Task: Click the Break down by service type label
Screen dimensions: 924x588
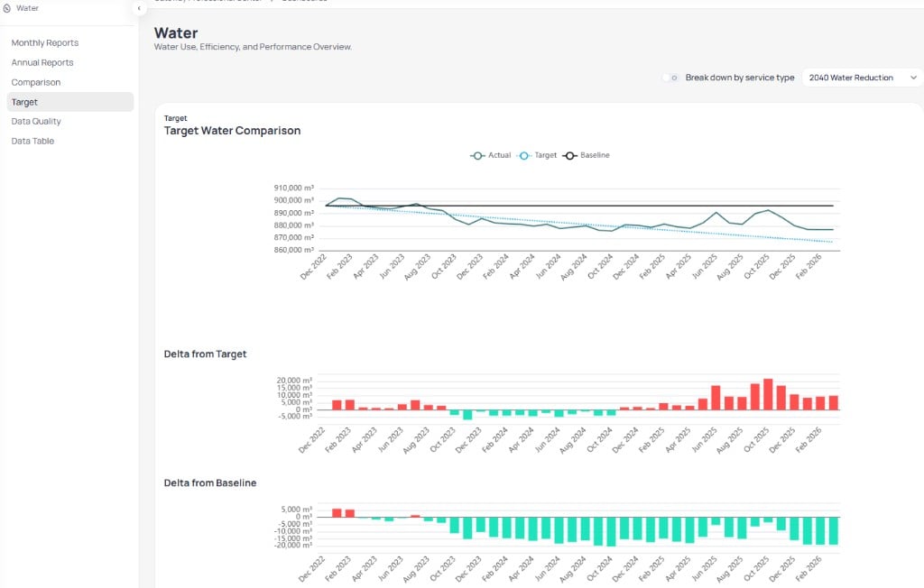Action: pyautogui.click(x=740, y=78)
